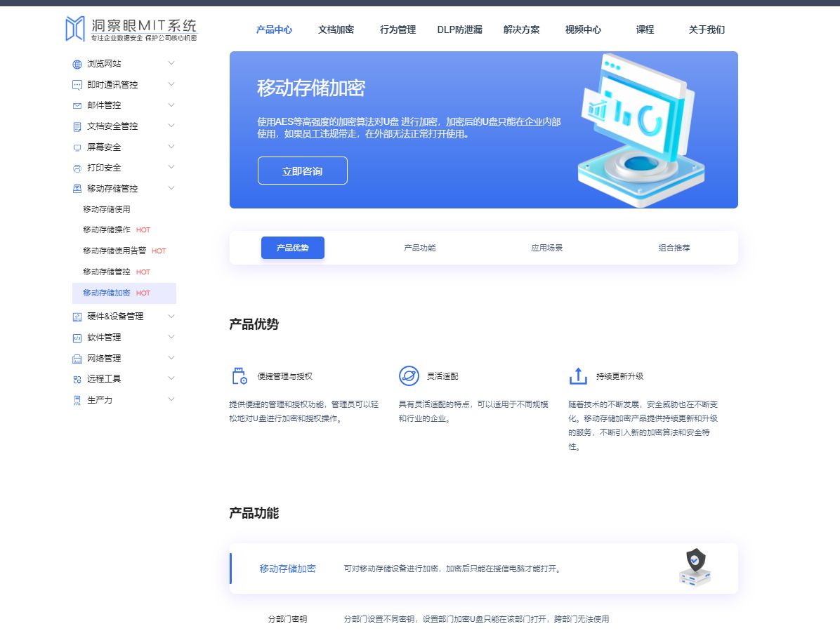Click the printer icon beside 打印安全
840x638 pixels.
[x=77, y=168]
